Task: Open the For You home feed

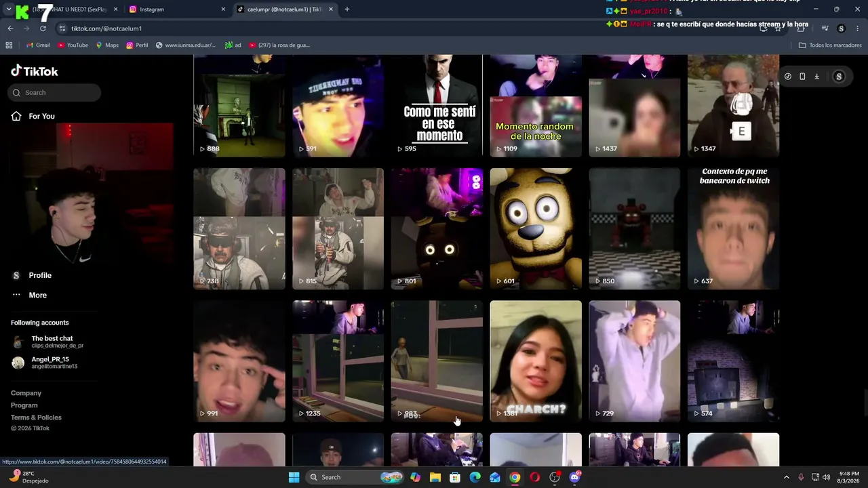Action: click(34, 116)
